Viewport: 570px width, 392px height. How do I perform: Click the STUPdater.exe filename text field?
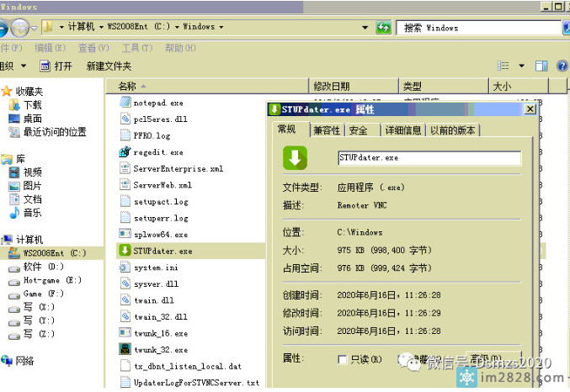428,158
